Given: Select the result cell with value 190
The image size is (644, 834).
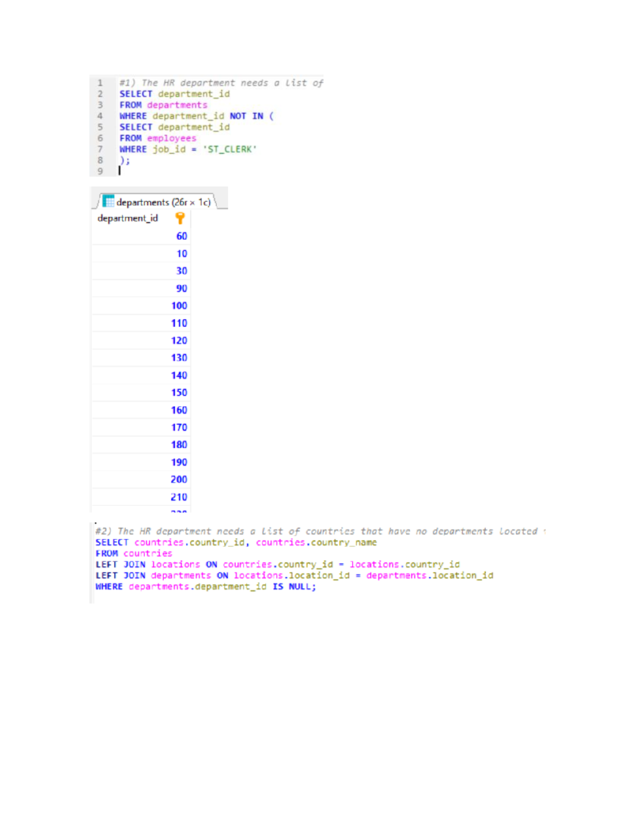Looking at the screenshot, I should (141, 462).
